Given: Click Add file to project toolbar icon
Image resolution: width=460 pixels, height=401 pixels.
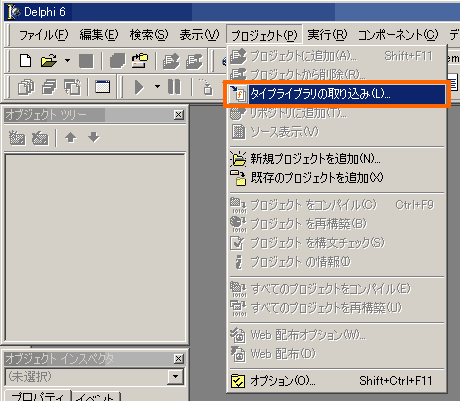Looking at the screenshot, I should [x=171, y=61].
